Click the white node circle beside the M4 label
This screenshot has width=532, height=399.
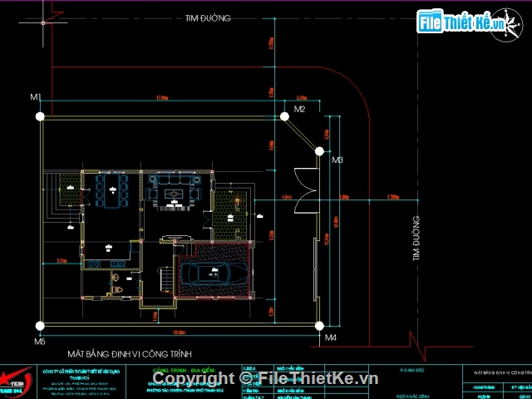319,326
